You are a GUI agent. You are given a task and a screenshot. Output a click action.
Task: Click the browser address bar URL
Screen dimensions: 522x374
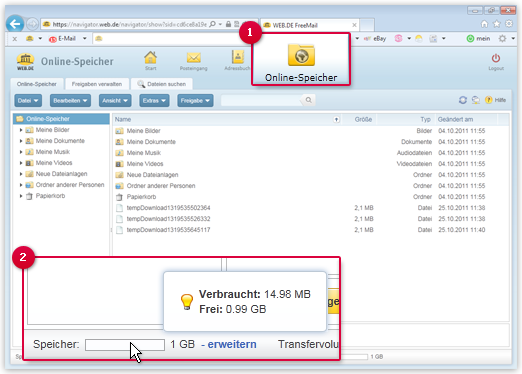coord(130,24)
